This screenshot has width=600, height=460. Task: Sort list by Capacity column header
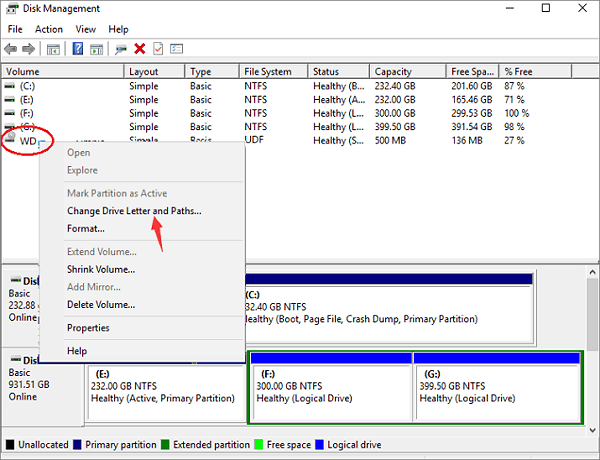point(395,72)
